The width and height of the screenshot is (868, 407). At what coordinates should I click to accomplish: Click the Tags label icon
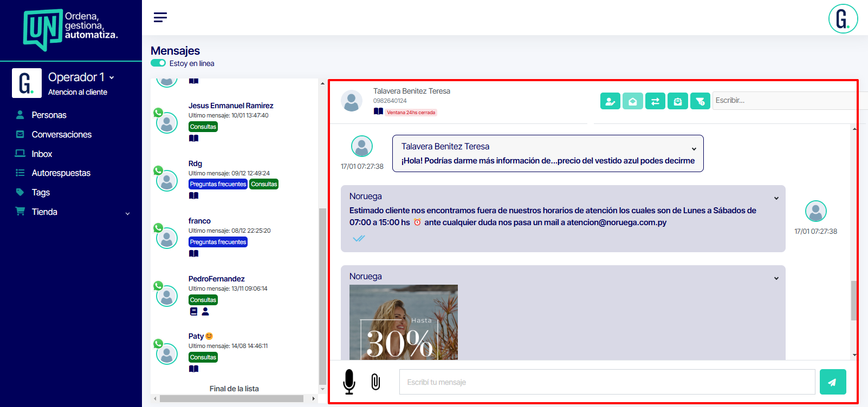[x=20, y=192]
